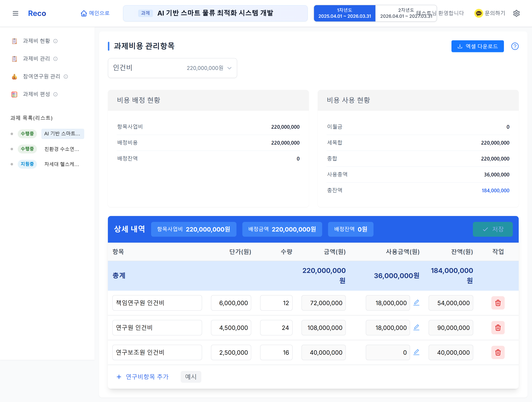Select project AI 기반 스마트… in list

tap(63, 134)
